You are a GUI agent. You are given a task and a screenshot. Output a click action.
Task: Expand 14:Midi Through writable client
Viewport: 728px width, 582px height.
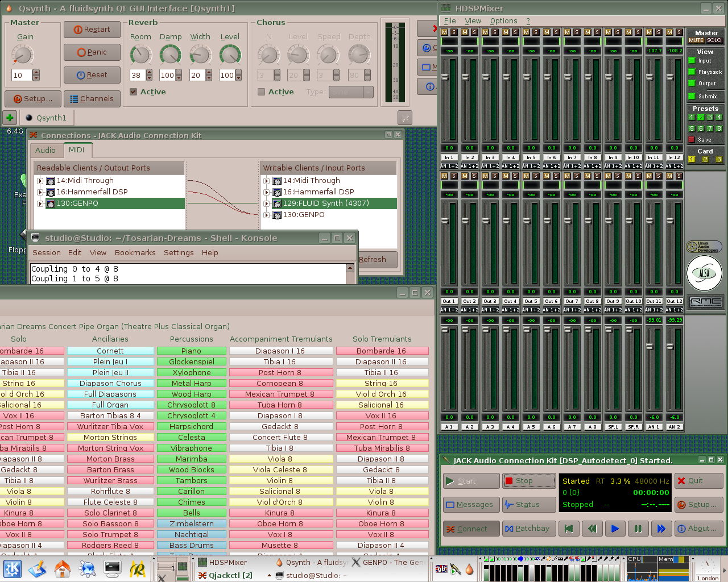point(267,181)
